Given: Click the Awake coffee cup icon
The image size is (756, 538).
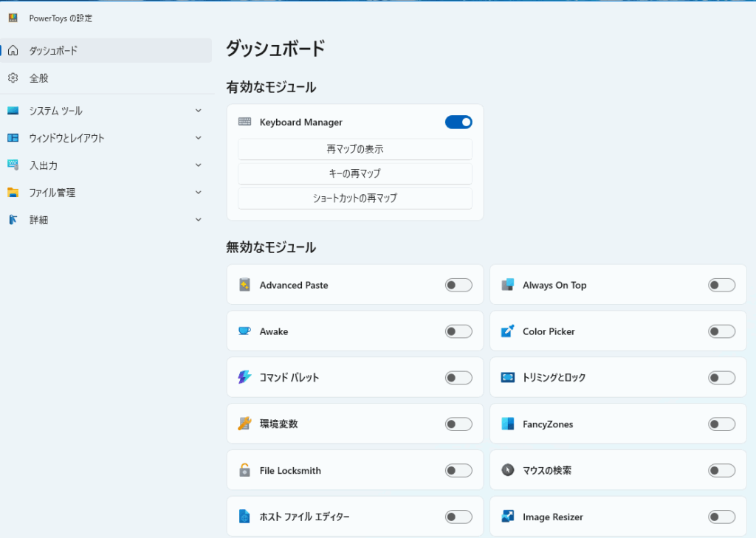Looking at the screenshot, I should click(x=244, y=331).
